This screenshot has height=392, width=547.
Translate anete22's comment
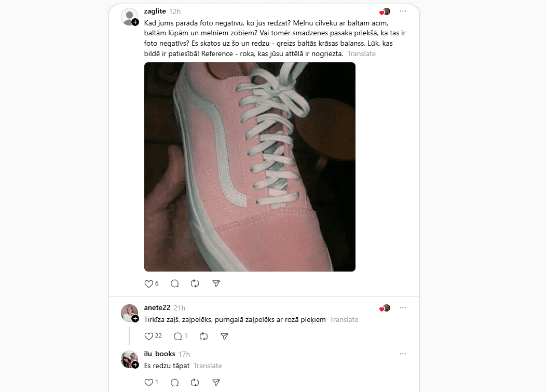[344, 319]
